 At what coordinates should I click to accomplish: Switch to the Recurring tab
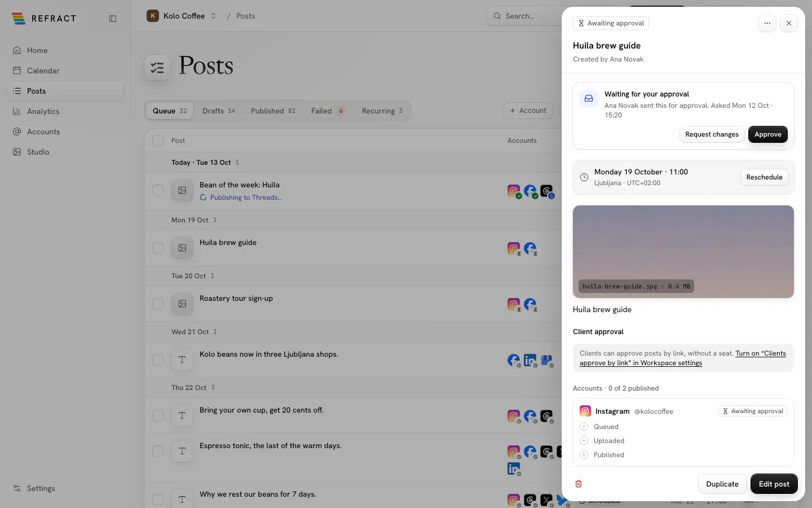click(382, 111)
